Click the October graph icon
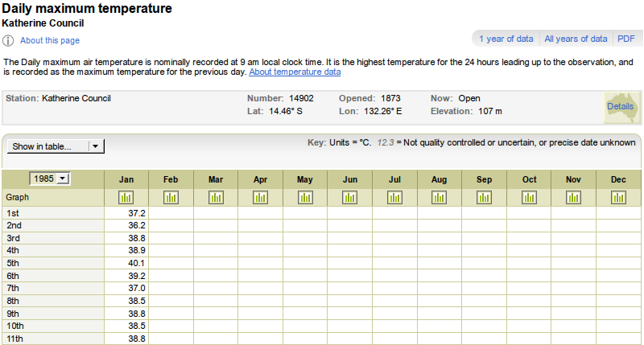This screenshot has height=345, width=644. tap(529, 198)
